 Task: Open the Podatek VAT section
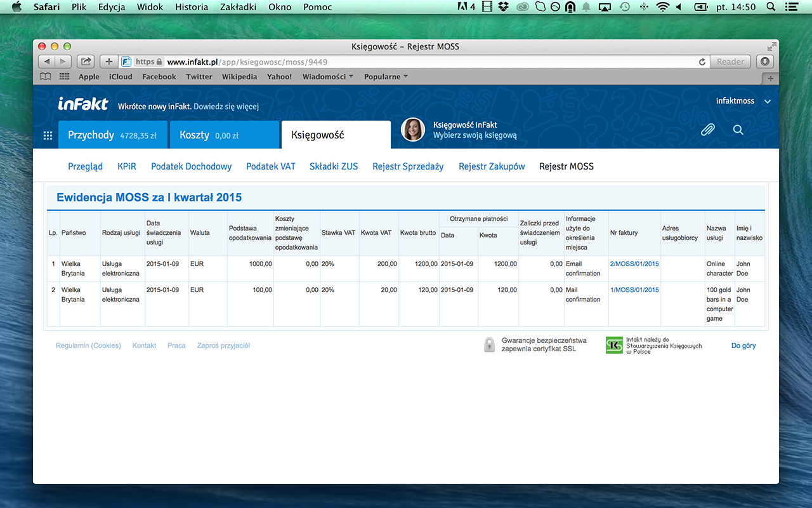click(x=271, y=166)
